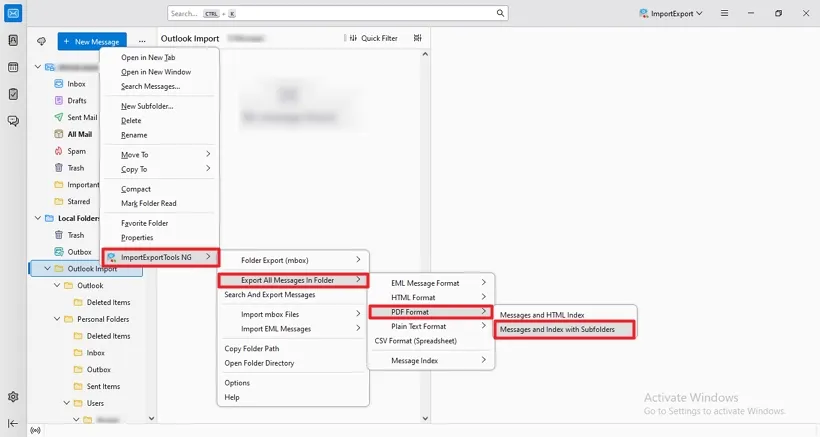Viewport: 820px width, 437px height.
Task: Click message list display options icon
Action: point(417,38)
